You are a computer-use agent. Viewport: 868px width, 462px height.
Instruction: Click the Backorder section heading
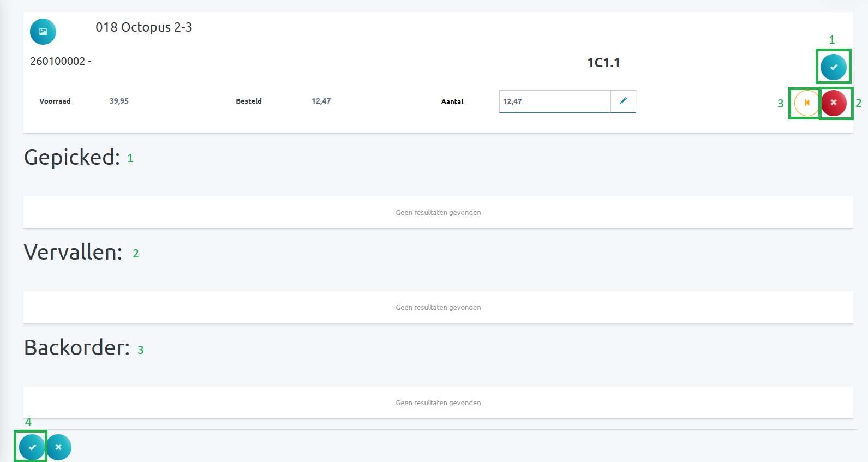point(77,347)
